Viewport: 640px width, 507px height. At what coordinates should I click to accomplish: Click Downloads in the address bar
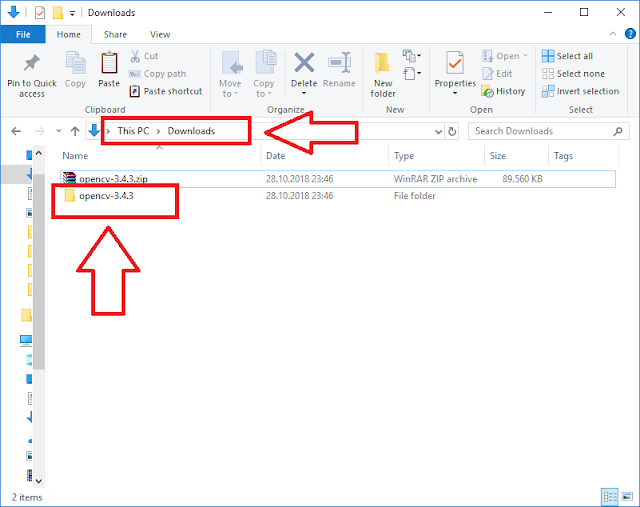(191, 131)
